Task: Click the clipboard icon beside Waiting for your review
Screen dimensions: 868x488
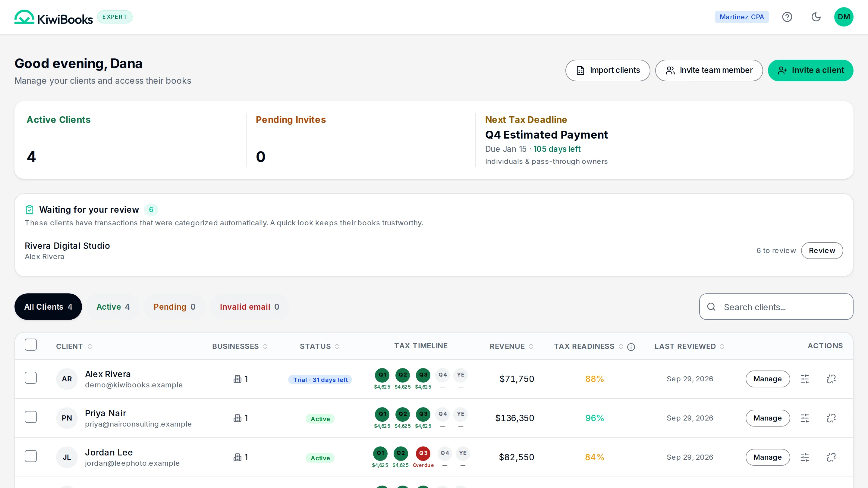Action: coord(30,209)
